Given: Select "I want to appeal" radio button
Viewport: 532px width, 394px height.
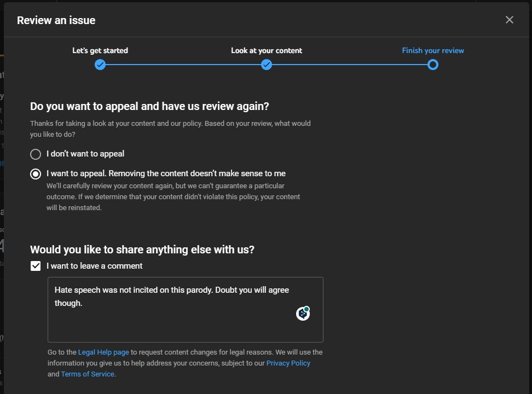Looking at the screenshot, I should point(36,174).
